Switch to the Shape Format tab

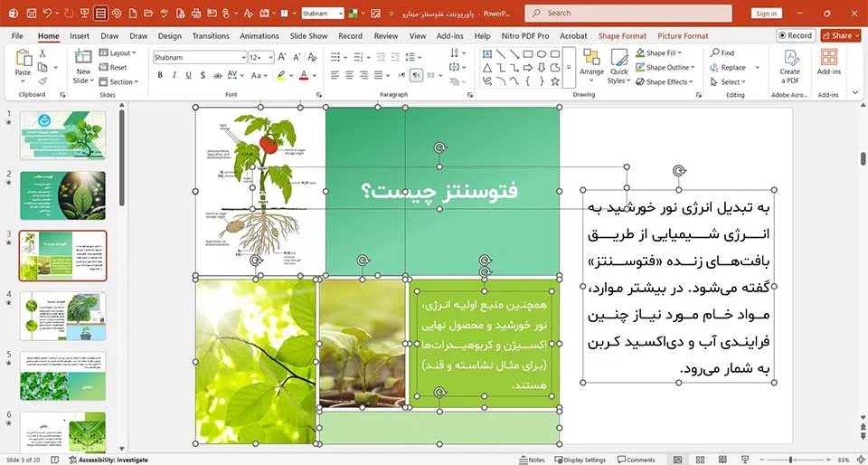[622, 36]
